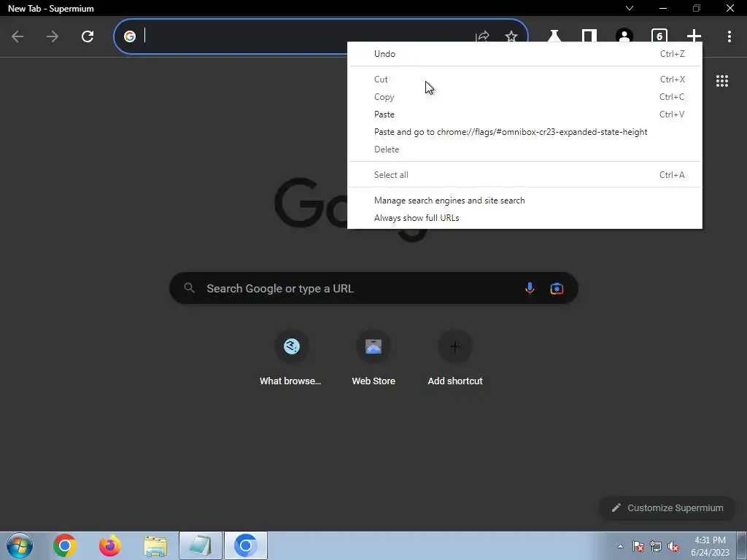747x560 pixels.
Task: Choose Cut in the context menu
Action: (x=525, y=79)
